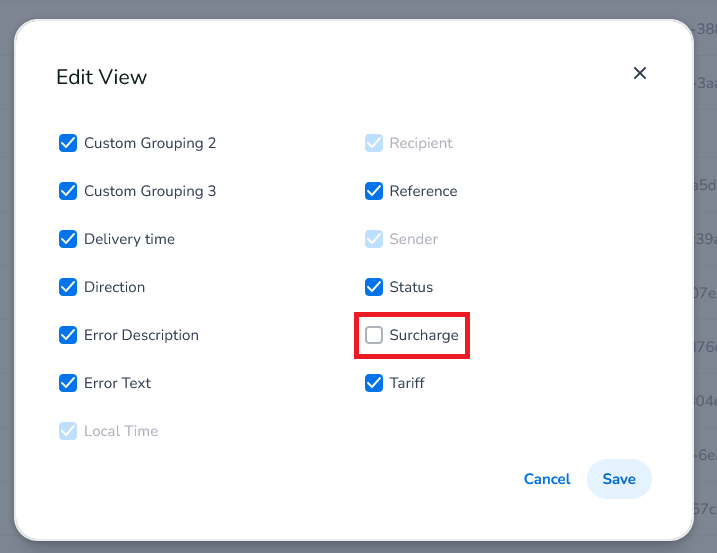Click the greyed-out Local Time checkbox
The height and width of the screenshot is (553, 717).
point(68,431)
